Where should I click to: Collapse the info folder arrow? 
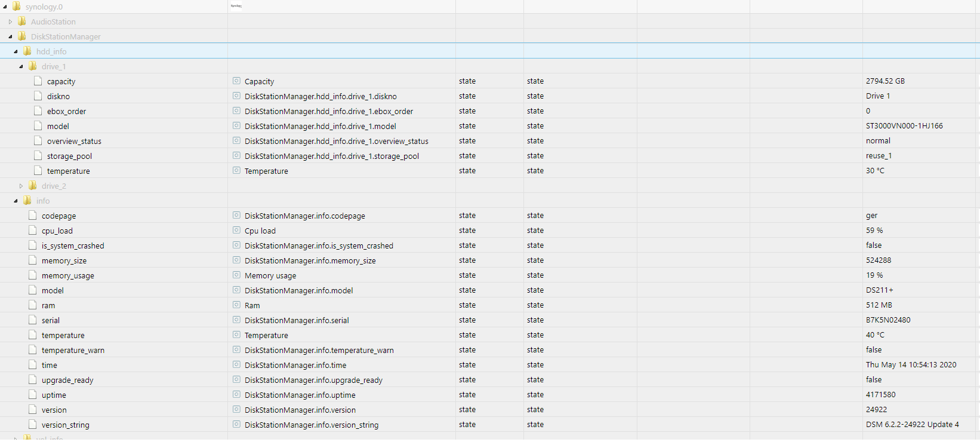pyautogui.click(x=16, y=201)
